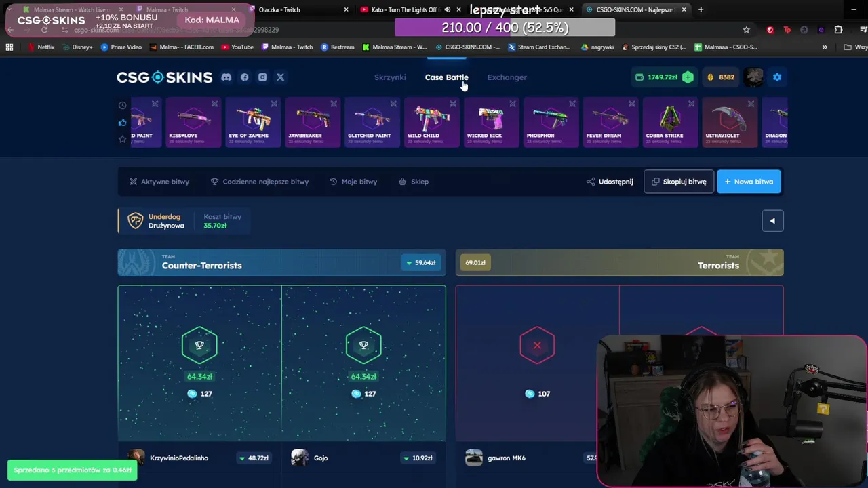This screenshot has height=488, width=868.
Task: Click Gojo player avatar
Action: [x=299, y=458]
